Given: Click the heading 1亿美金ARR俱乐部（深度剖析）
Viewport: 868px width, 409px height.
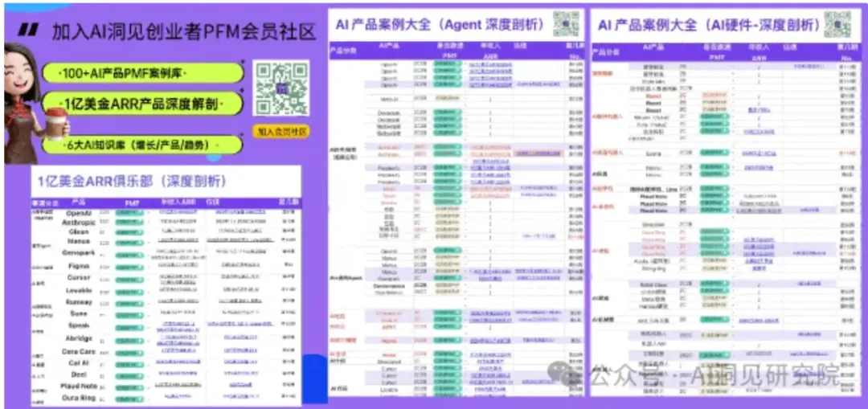Looking at the screenshot, I should (x=132, y=181).
